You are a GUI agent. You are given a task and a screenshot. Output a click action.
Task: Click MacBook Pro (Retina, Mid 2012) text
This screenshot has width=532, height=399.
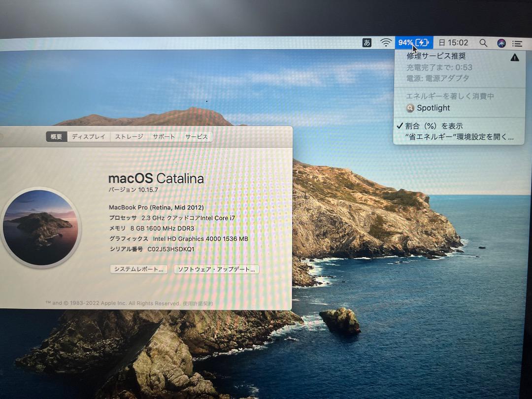[157, 207]
